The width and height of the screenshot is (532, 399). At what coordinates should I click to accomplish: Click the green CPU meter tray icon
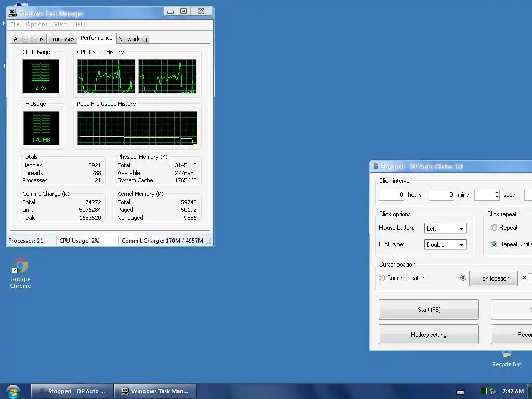click(x=484, y=391)
